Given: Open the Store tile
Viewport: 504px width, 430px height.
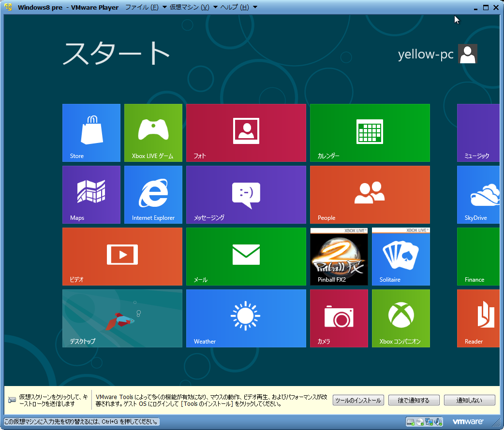Looking at the screenshot, I should pos(91,133).
